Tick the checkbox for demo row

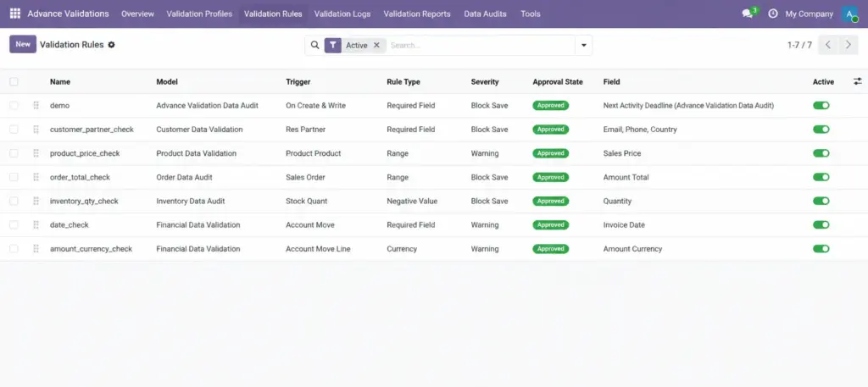(14, 106)
